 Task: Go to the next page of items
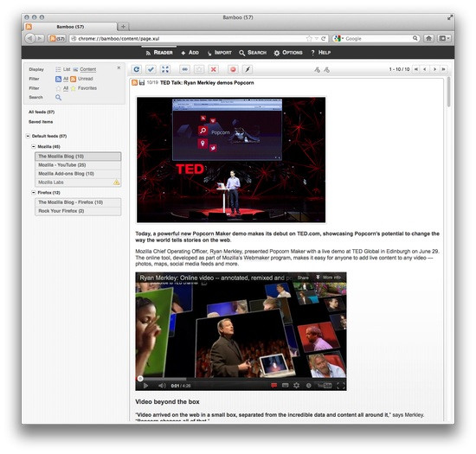pos(434,69)
